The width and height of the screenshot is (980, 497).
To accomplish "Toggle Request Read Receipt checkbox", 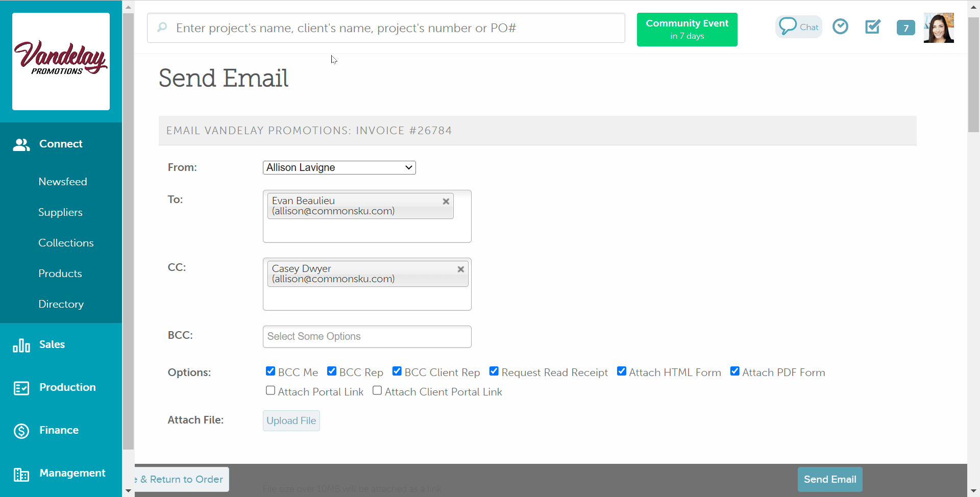I will tap(494, 371).
